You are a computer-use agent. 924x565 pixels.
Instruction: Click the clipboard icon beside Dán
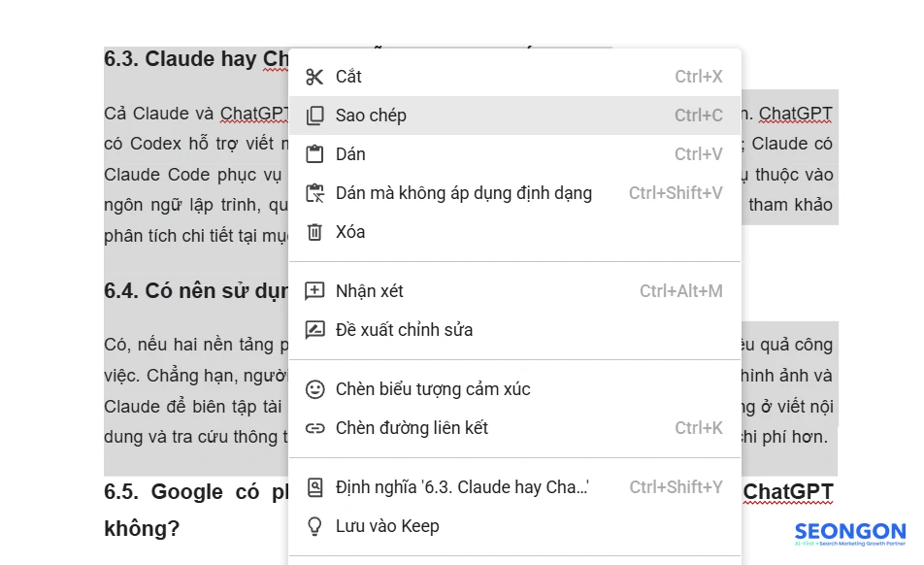coord(314,154)
